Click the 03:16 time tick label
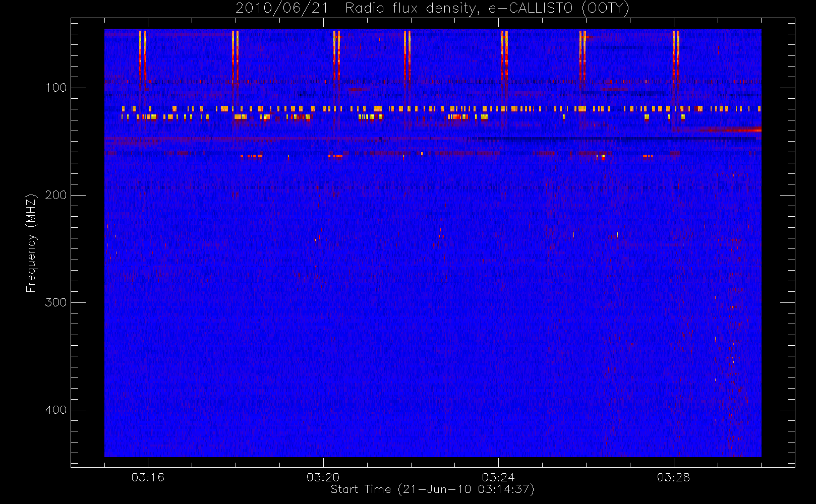 coord(148,477)
